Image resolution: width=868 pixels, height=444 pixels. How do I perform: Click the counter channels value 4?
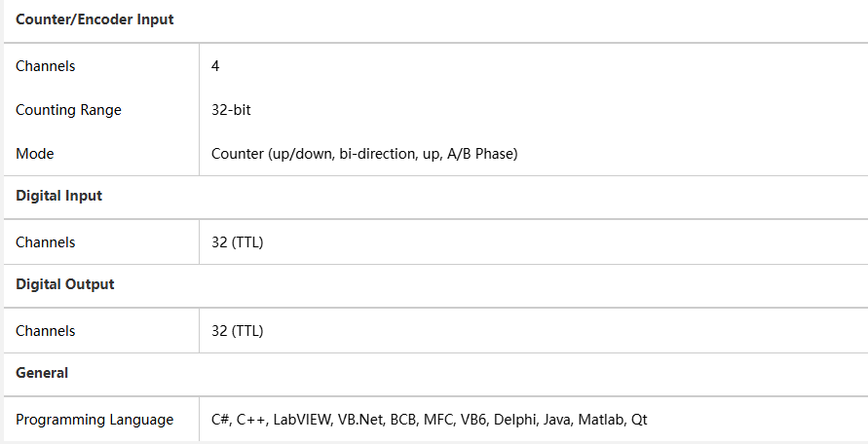click(x=215, y=66)
